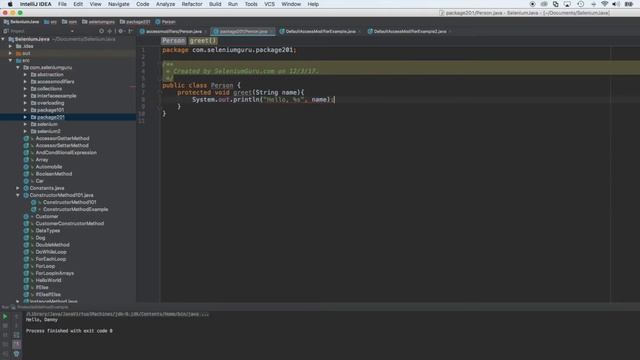
Task: Open the Build menu
Action: 215,4
